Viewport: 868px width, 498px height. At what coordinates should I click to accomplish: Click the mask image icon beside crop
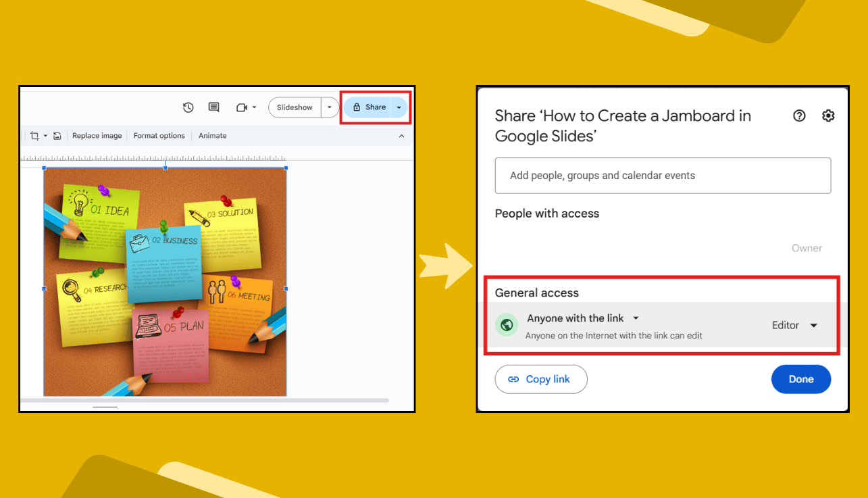click(x=57, y=135)
